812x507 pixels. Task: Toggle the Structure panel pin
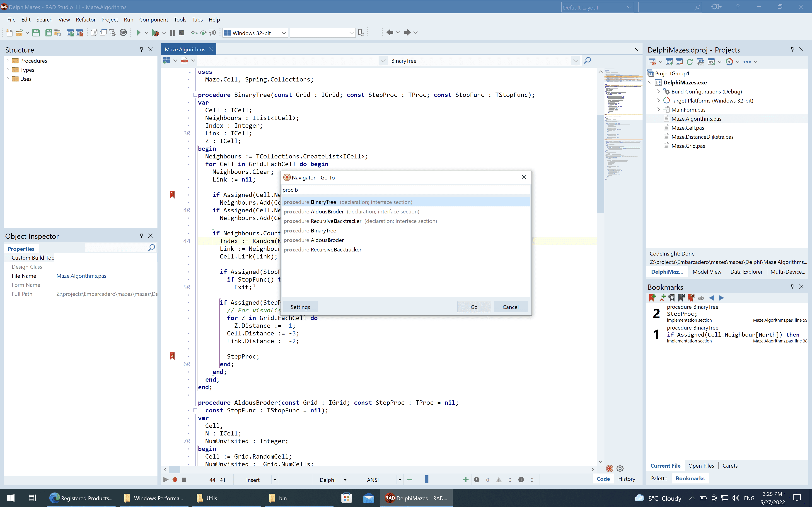[141, 50]
